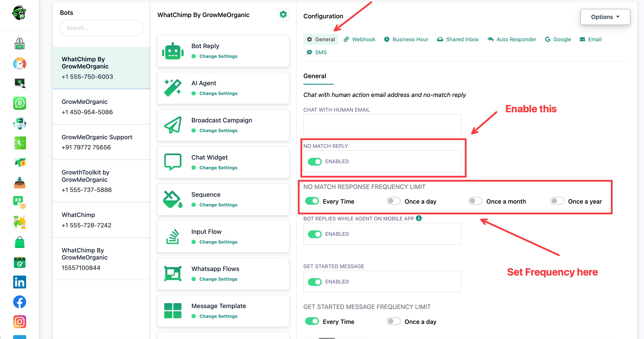
Task: Click the Chat With Human Email field
Action: (382, 125)
